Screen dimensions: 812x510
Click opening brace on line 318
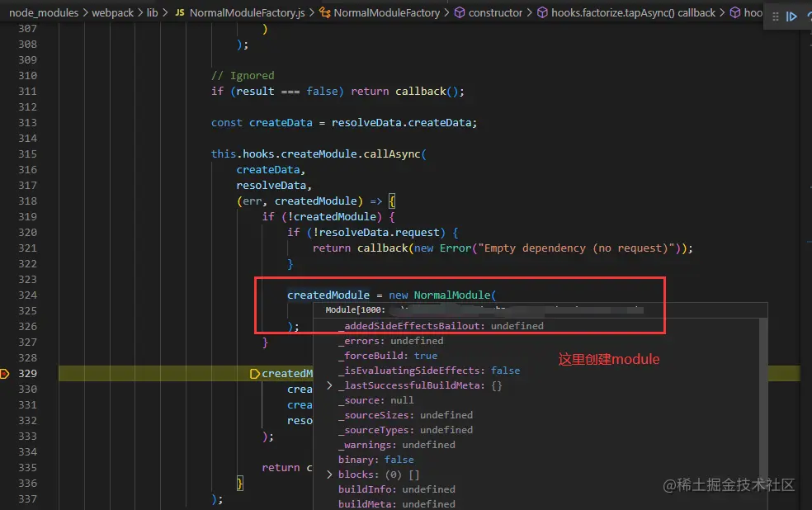pos(392,201)
